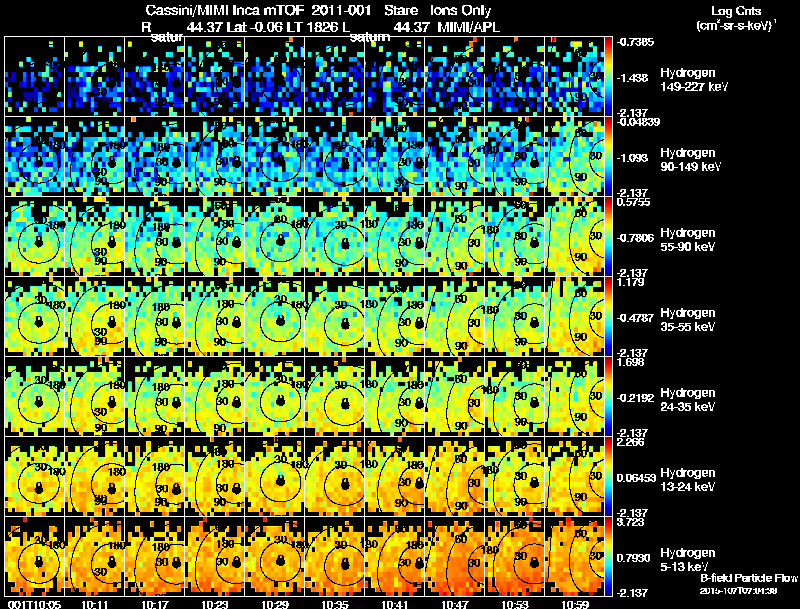Open the 24-35 keV panel at 10:23
800x609 pixels.
pos(215,397)
